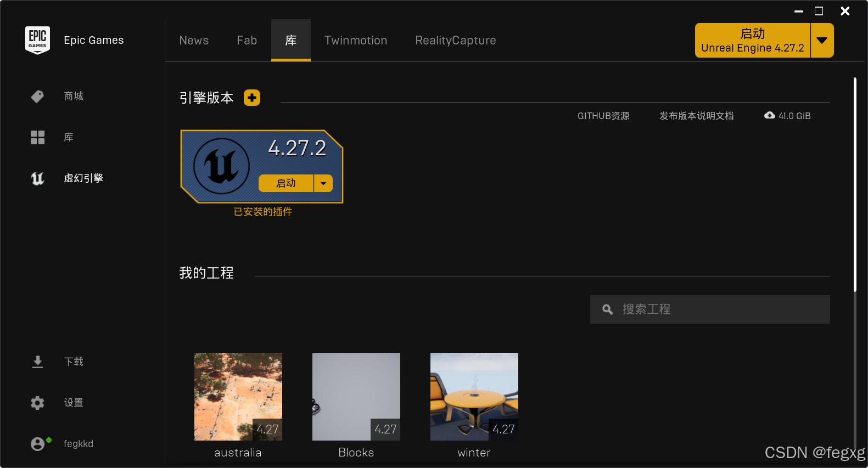Open the downloads arrow icon
Viewport: 868px width, 468px height.
tap(37, 362)
